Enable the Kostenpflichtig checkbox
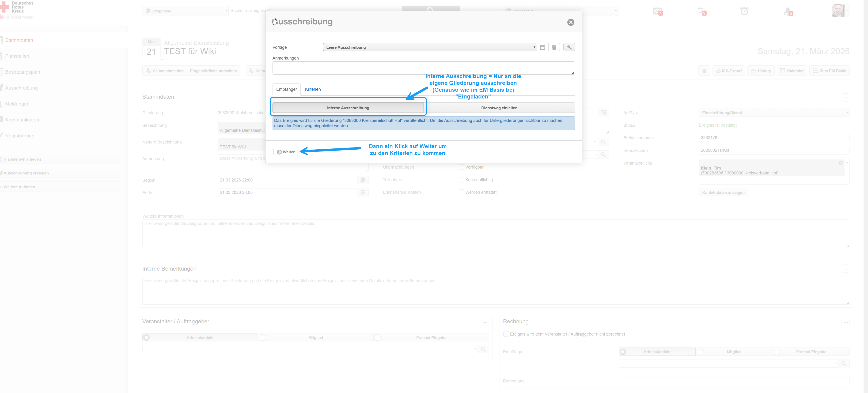This screenshot has height=393, width=868. 461,180
